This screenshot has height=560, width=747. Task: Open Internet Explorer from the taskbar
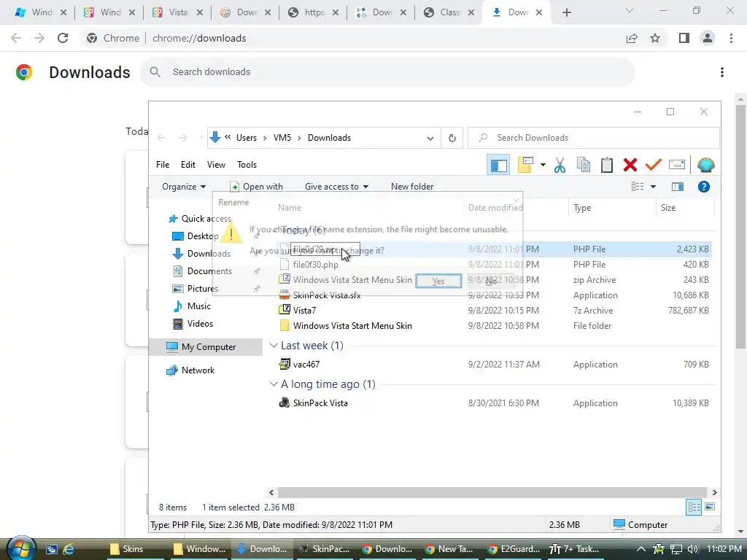click(x=69, y=549)
